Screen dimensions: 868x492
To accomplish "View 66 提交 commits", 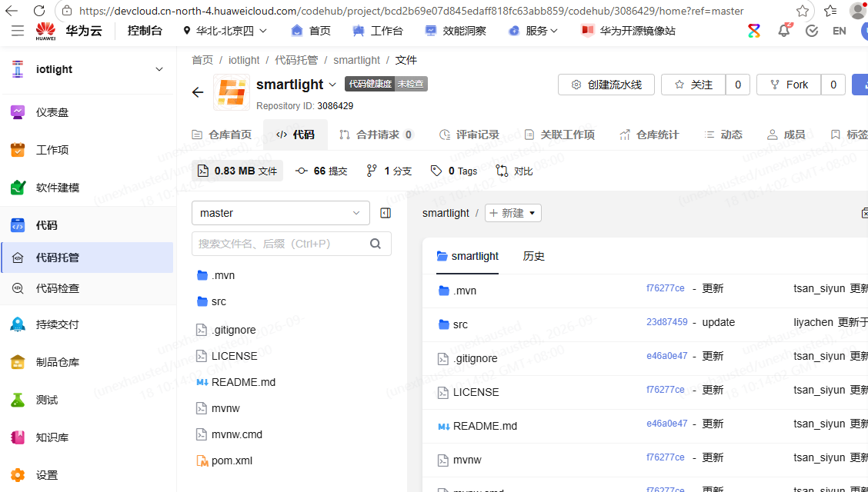I will (322, 171).
